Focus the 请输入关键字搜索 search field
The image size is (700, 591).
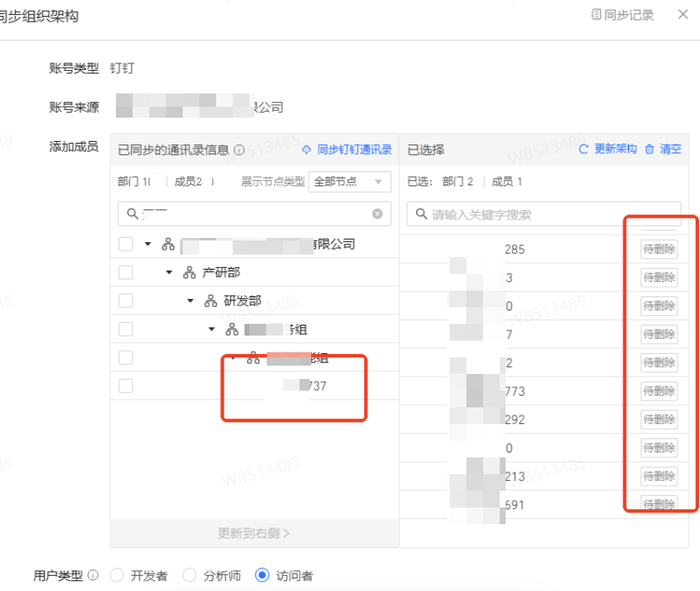[551, 215]
